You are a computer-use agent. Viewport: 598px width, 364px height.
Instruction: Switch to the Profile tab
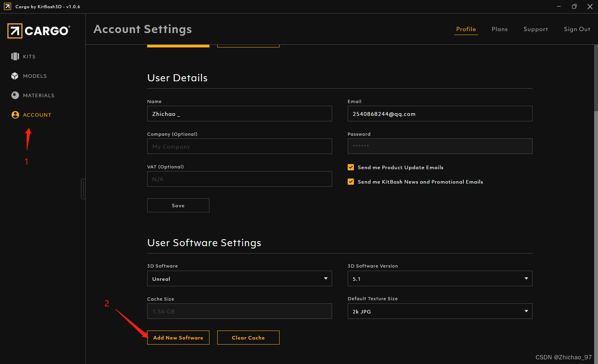pyautogui.click(x=466, y=29)
